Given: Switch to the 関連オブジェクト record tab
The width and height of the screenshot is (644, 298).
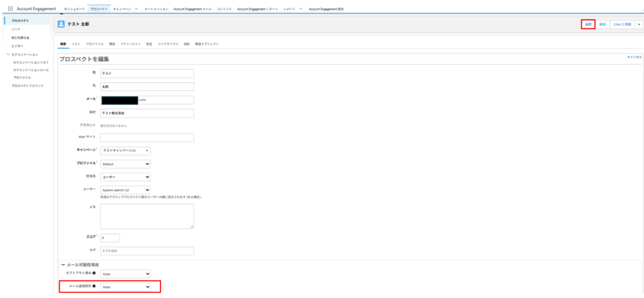Looking at the screenshot, I should [207, 43].
